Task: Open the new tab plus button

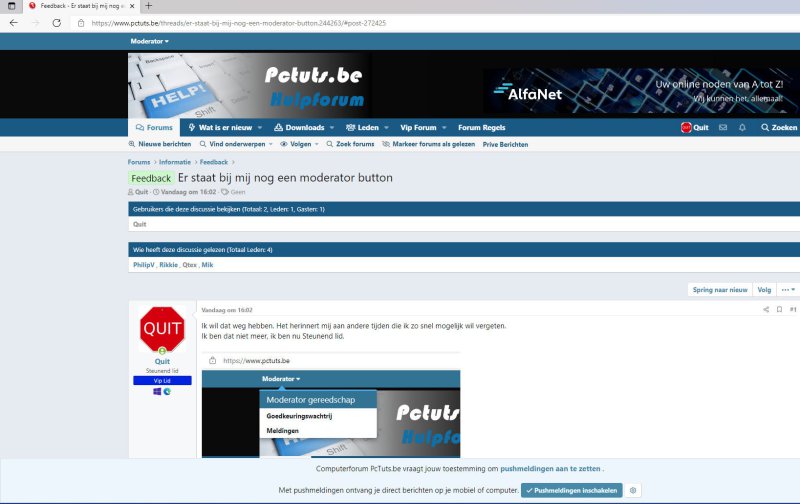Action: point(148,6)
